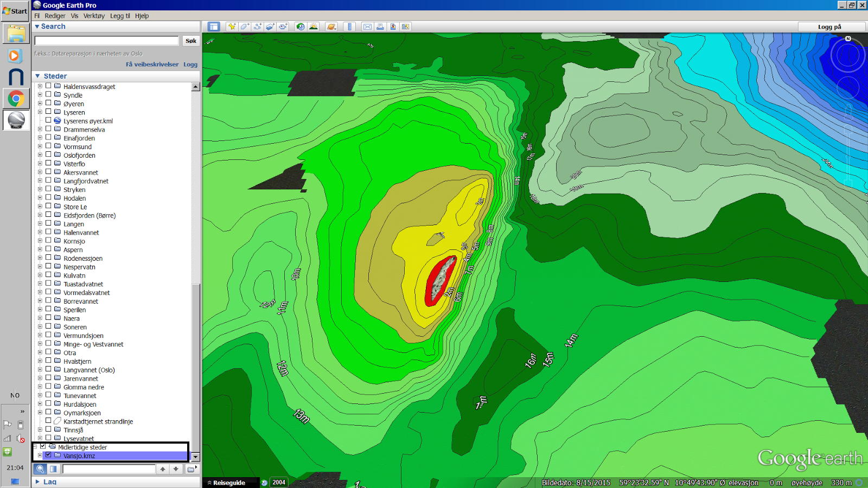Expand the Vansjo.kmz folder

point(40,455)
